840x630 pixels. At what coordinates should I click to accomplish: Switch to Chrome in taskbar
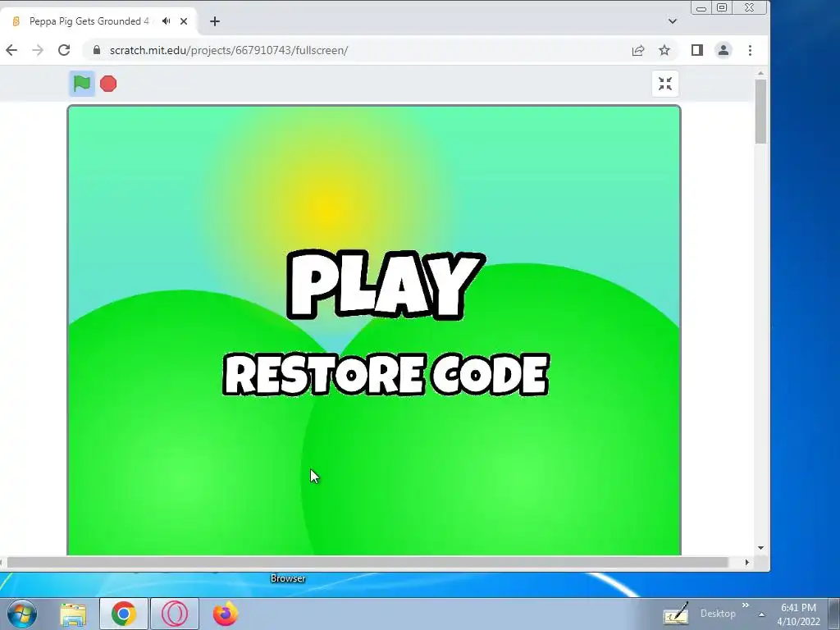point(123,614)
